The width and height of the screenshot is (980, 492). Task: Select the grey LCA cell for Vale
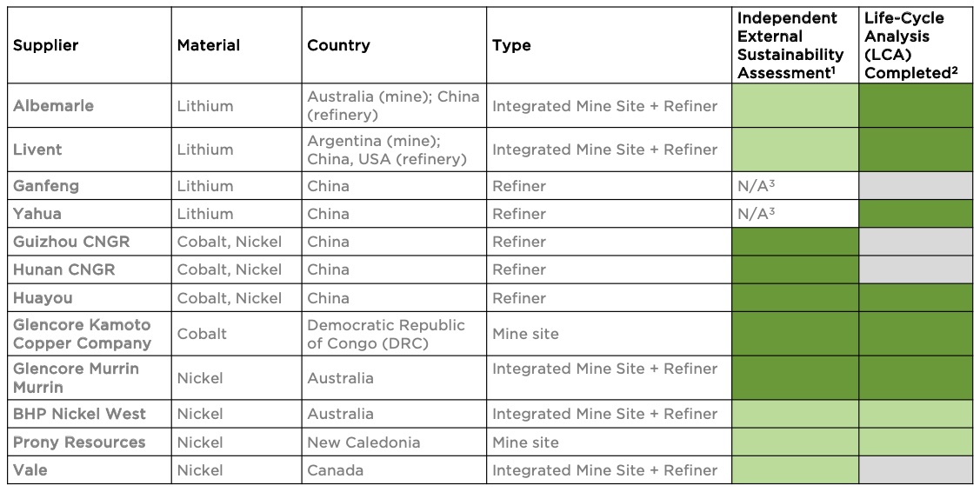pos(916,470)
